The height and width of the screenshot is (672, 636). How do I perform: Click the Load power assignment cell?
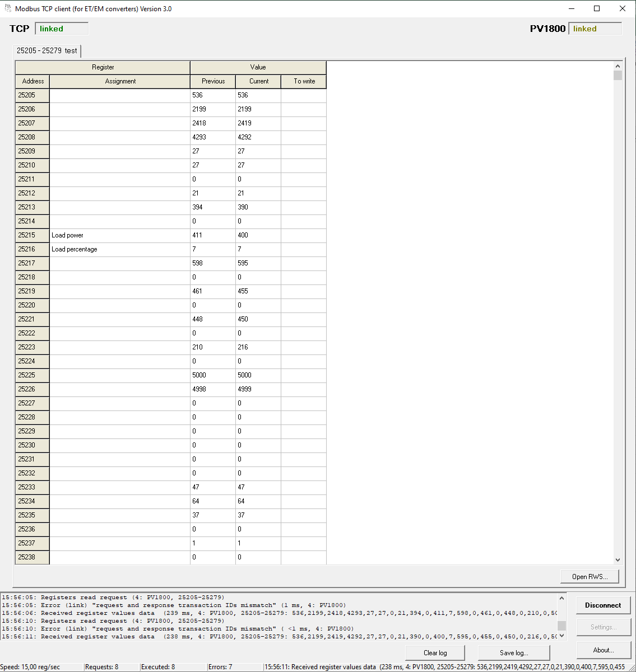coord(120,235)
